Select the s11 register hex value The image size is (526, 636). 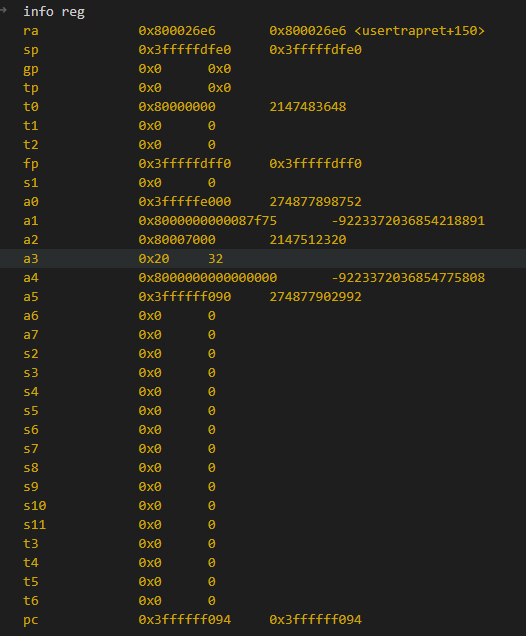pyautogui.click(x=150, y=525)
